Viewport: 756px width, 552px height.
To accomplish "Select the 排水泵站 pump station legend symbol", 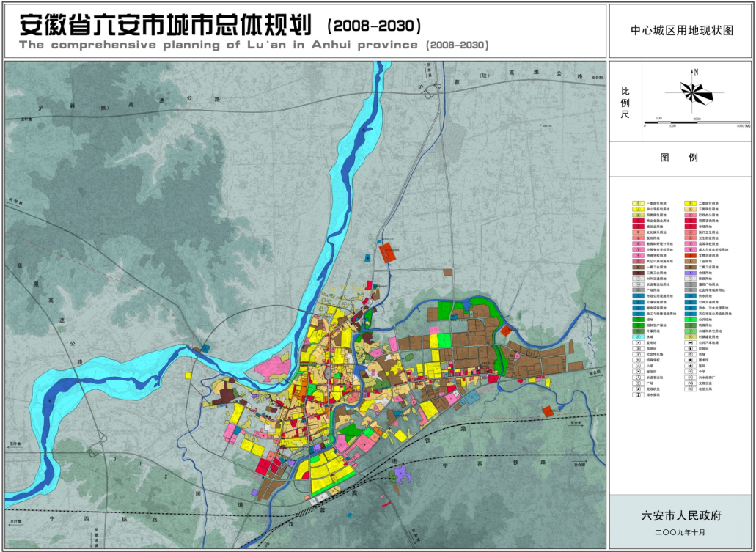I will 639,394.
